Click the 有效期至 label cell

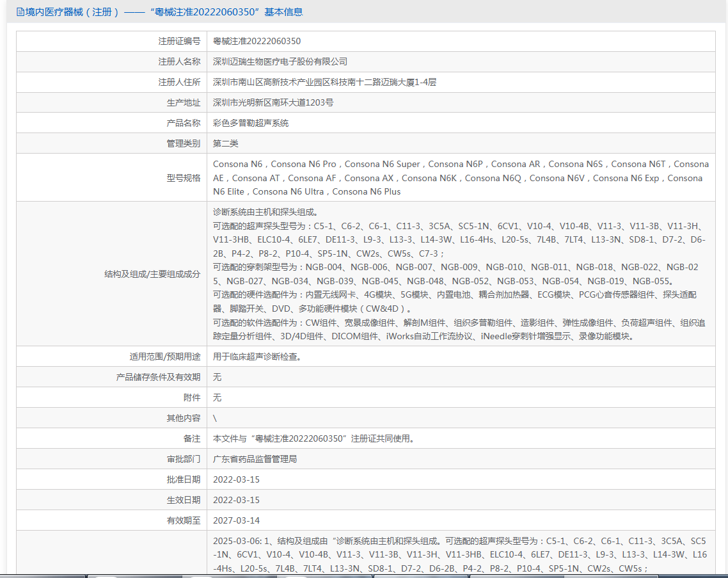tap(111, 520)
